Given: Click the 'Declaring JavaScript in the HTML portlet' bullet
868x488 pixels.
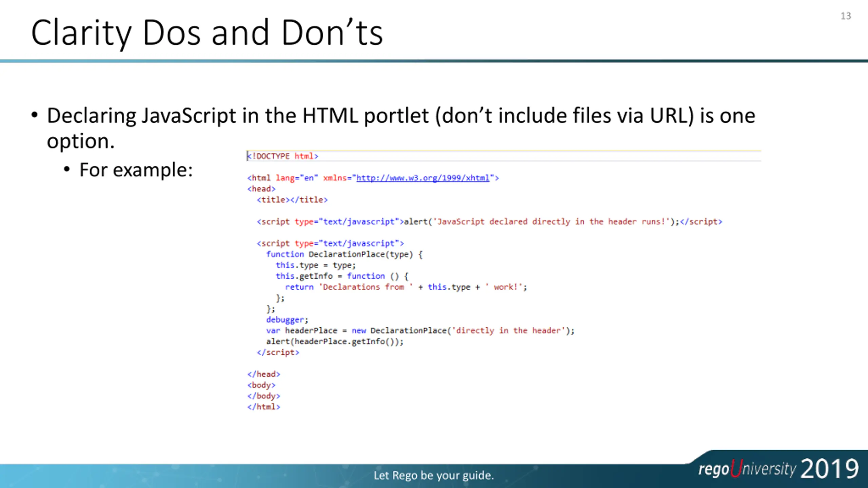Looking at the screenshot, I should click(401, 128).
